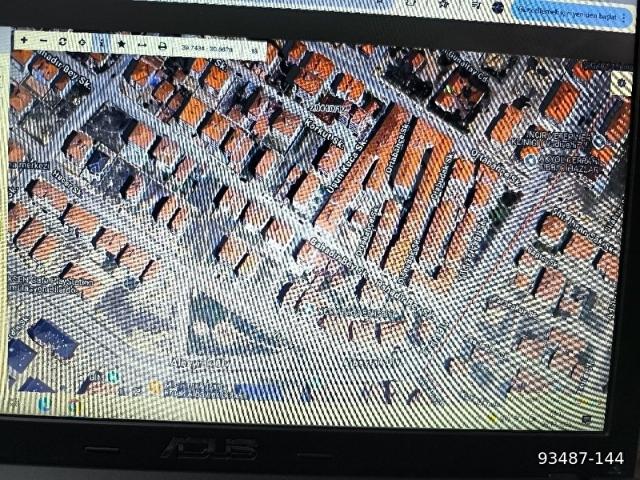Click the refresh map icon
Viewport: 640px width, 480px height.
(62, 42)
